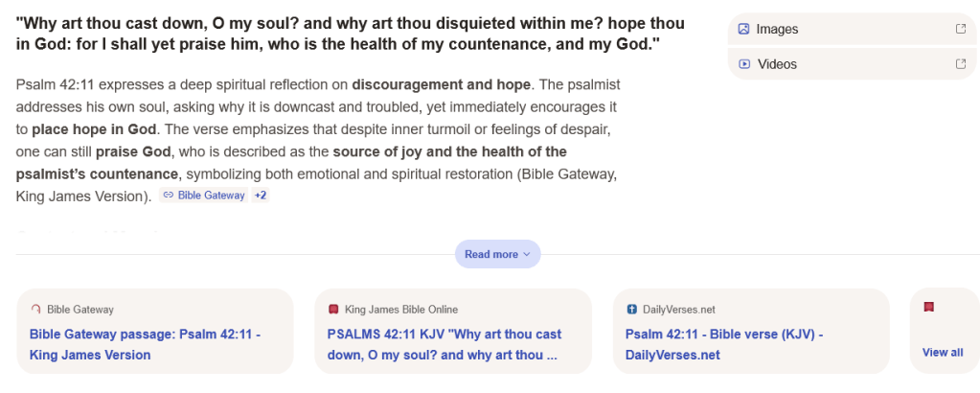Click the DailyVerses.net favicon icon
This screenshot has width=980, height=393.
[631, 310]
